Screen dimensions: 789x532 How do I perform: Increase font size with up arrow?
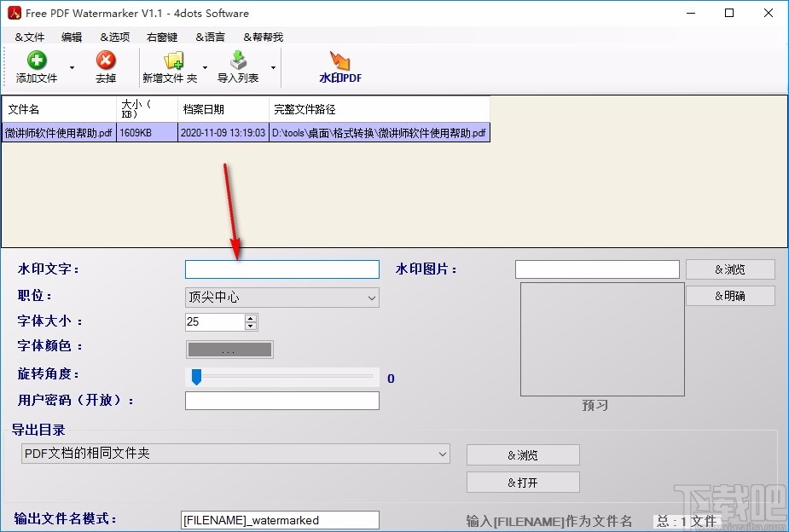[x=251, y=318]
